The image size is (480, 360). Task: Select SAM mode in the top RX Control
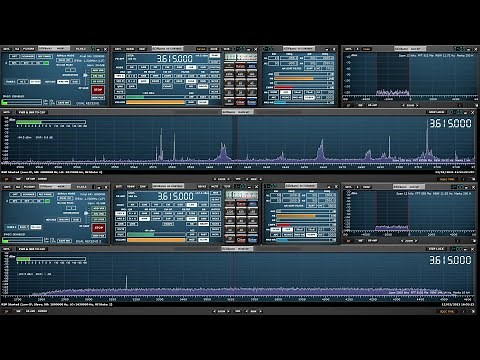click(143, 67)
